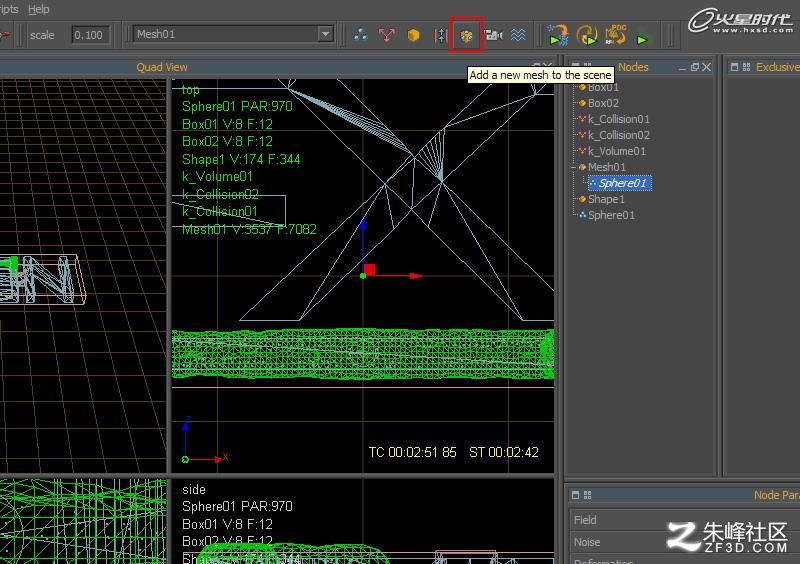
Task: Click the Exclusive panel grid icon
Action: [x=746, y=67]
